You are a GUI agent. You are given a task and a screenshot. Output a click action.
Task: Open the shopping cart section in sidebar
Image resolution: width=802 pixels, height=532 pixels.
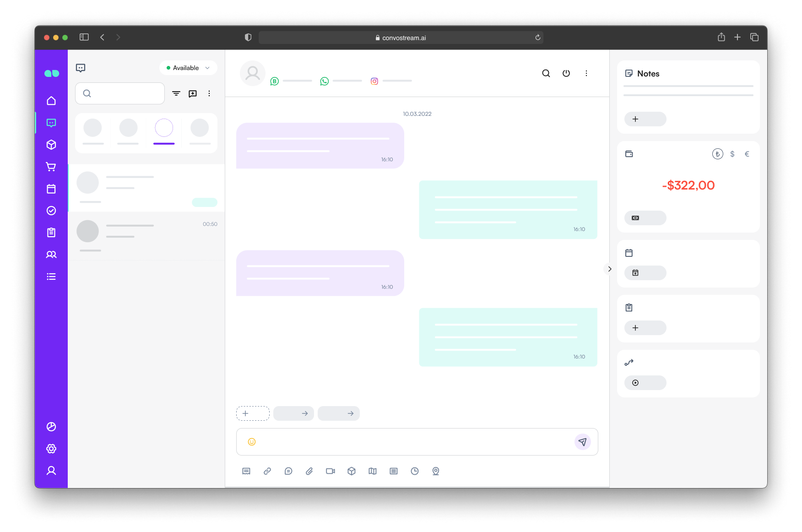pyautogui.click(x=51, y=167)
